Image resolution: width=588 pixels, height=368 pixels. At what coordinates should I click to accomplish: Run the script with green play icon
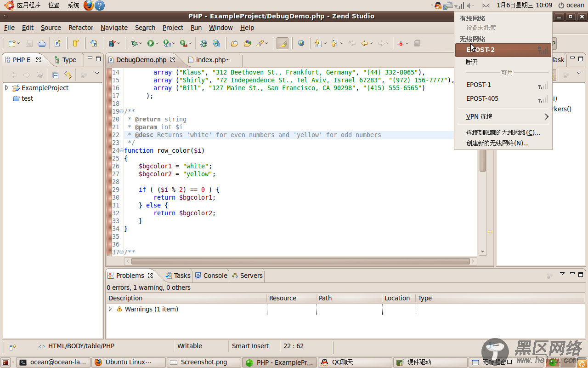(x=150, y=43)
